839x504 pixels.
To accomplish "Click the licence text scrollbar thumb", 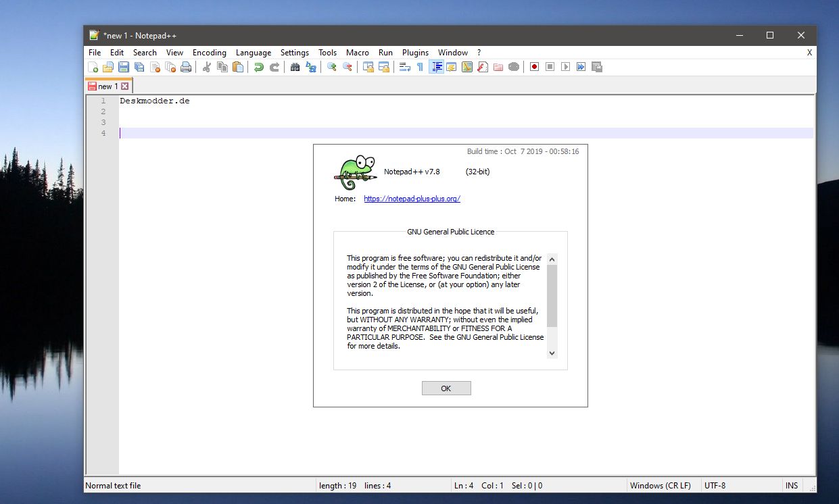I will click(552, 296).
